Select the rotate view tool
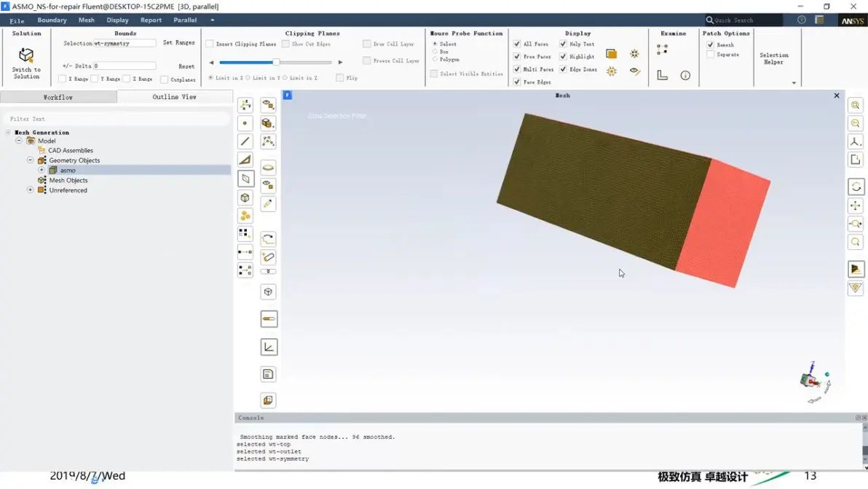 [x=856, y=187]
